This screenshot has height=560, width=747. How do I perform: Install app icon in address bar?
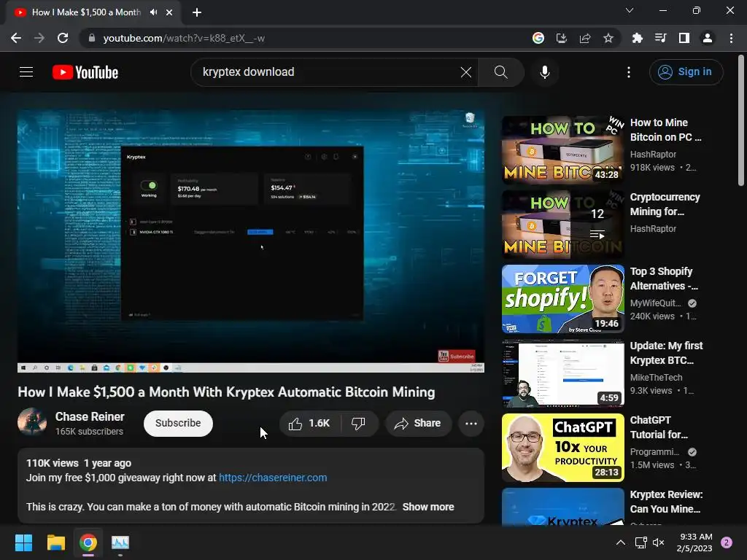point(562,38)
